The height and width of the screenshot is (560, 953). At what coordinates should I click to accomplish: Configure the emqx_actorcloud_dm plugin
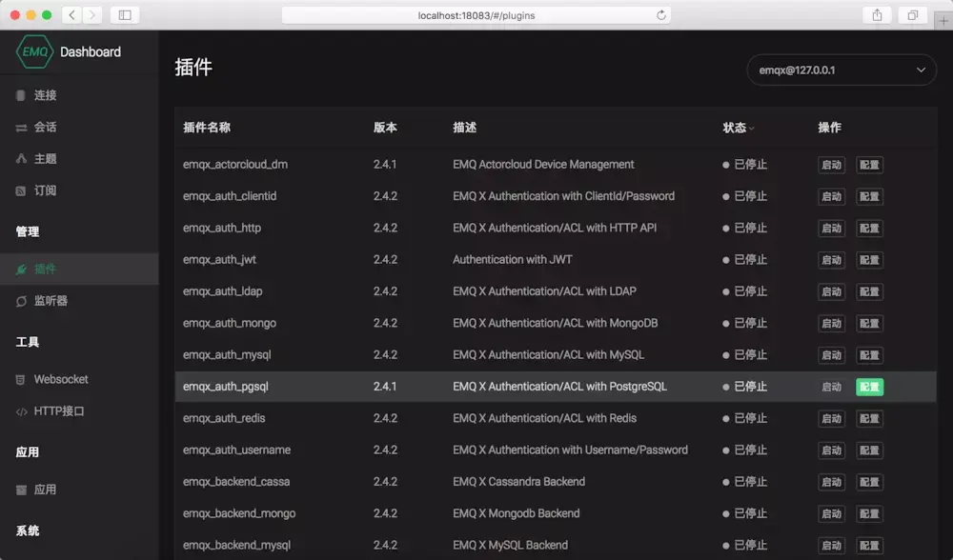869,165
